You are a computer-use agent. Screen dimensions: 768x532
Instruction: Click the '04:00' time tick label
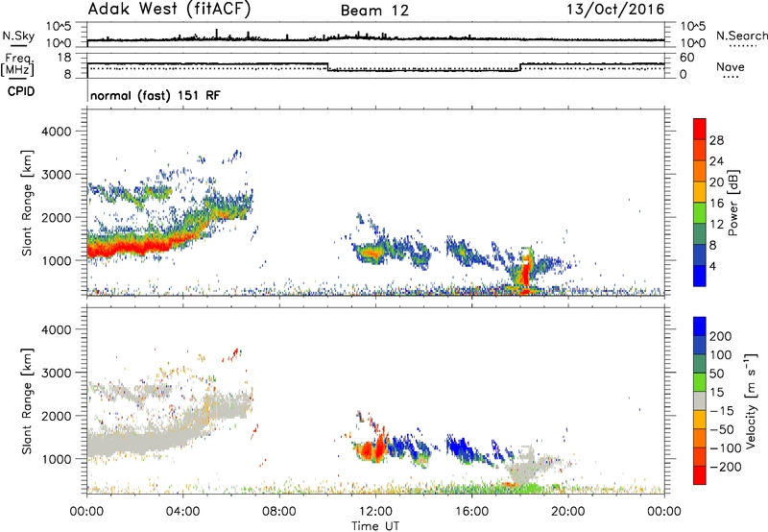183,512
